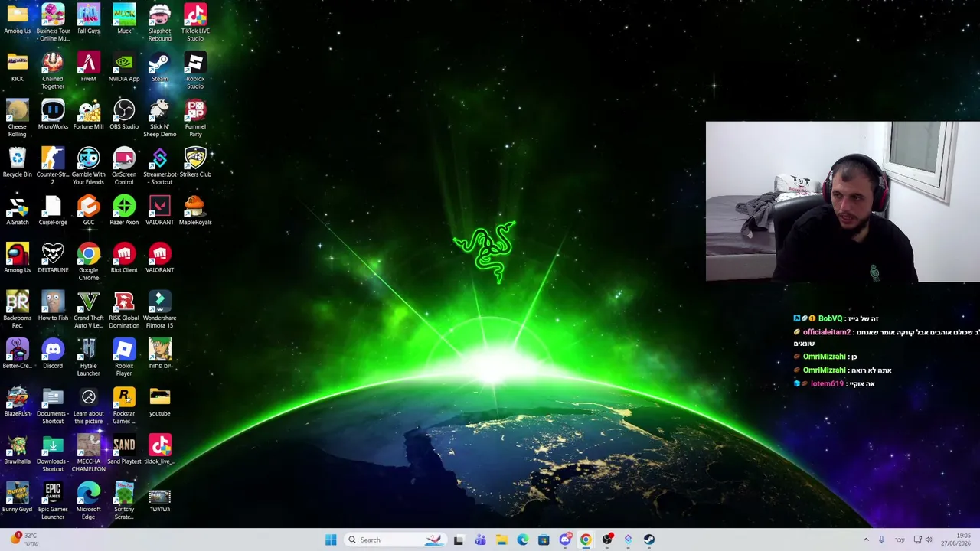The image size is (980, 551).
Task: Open the Rockstar Games launcher icon
Action: (124, 405)
